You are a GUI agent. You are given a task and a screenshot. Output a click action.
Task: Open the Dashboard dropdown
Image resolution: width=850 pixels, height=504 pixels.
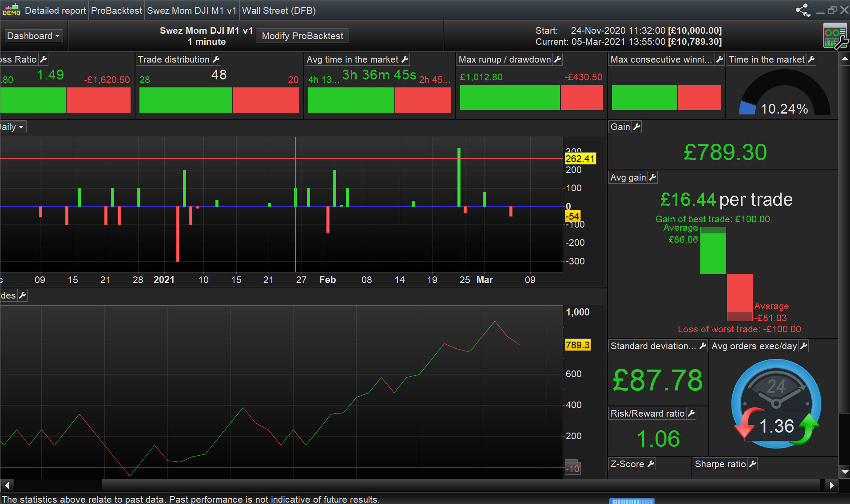(x=33, y=36)
